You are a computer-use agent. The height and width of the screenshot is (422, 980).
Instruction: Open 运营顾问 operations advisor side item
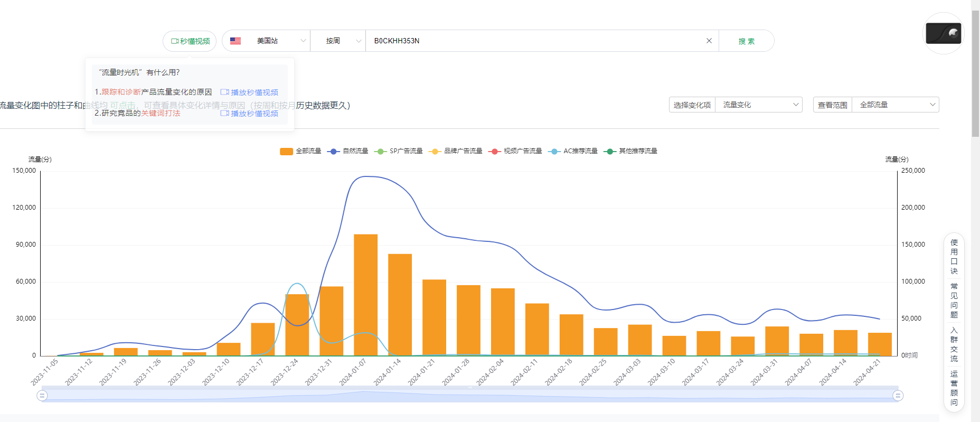point(954,388)
